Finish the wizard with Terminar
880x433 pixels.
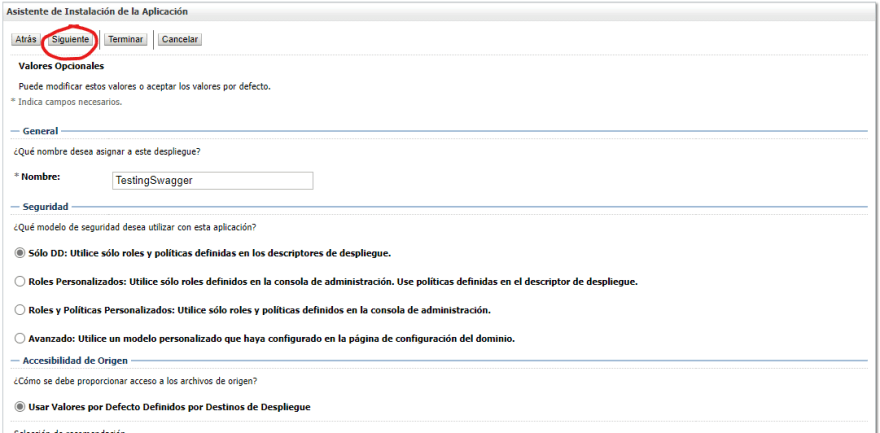pyautogui.click(x=126, y=40)
